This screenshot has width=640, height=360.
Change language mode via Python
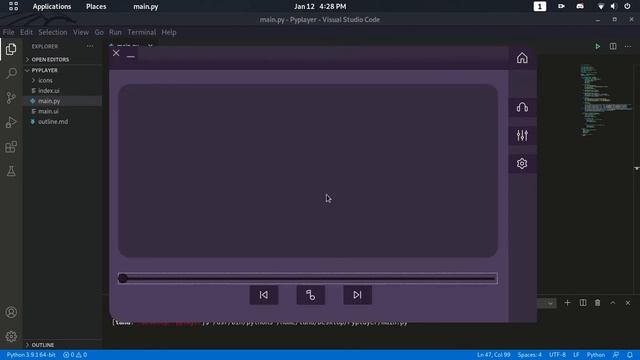[x=596, y=355]
